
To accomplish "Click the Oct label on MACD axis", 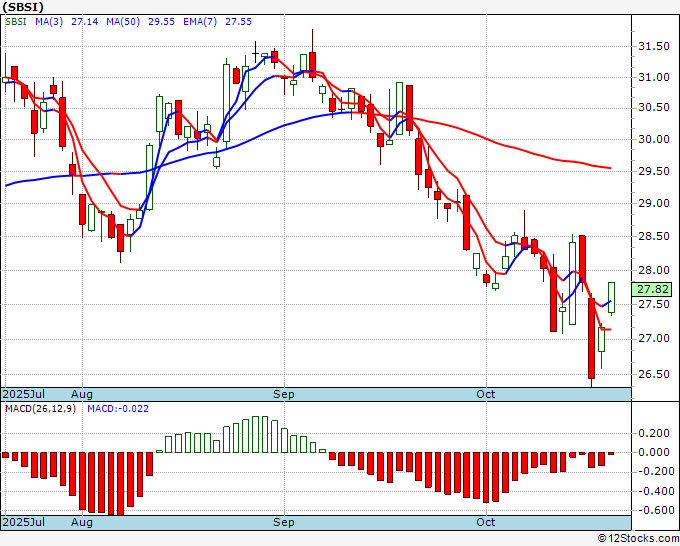I will 486,522.
